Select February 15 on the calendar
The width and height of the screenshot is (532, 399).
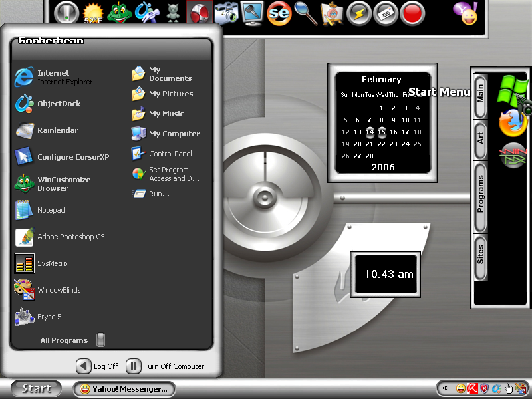(x=382, y=132)
